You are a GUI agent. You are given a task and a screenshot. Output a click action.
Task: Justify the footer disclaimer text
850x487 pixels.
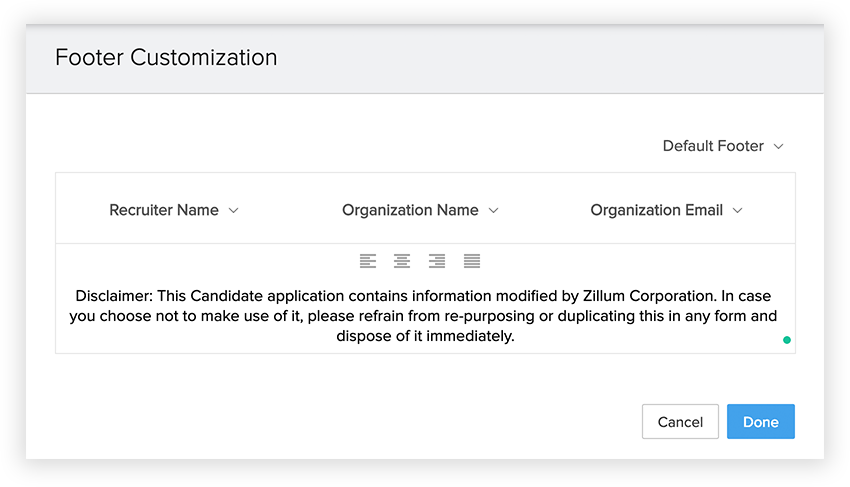(472, 261)
